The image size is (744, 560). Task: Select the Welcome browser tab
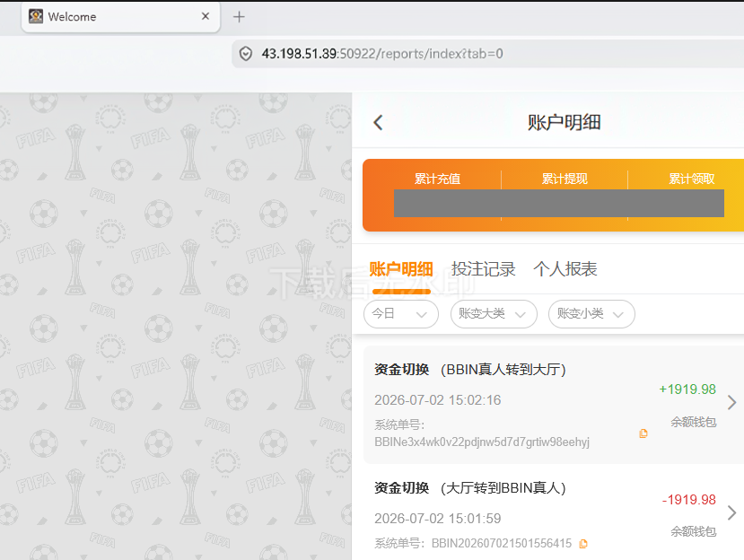(x=120, y=17)
